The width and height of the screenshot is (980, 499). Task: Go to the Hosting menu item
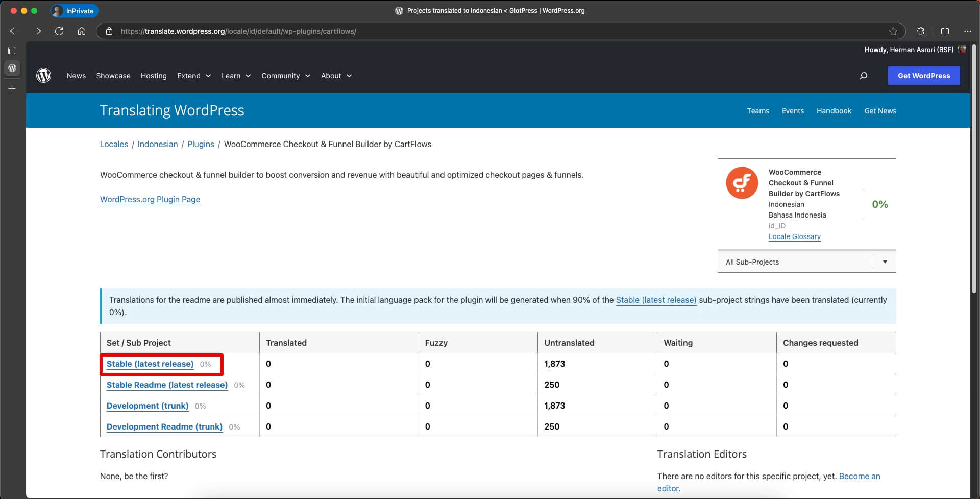click(154, 76)
